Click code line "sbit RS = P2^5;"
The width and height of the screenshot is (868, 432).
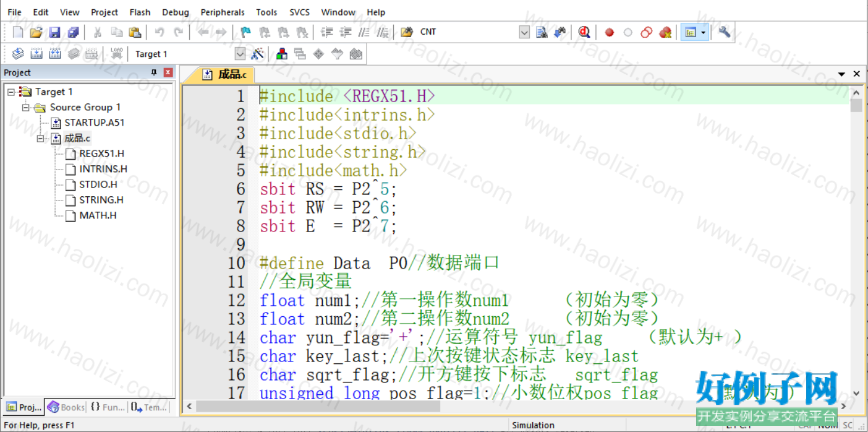328,189
